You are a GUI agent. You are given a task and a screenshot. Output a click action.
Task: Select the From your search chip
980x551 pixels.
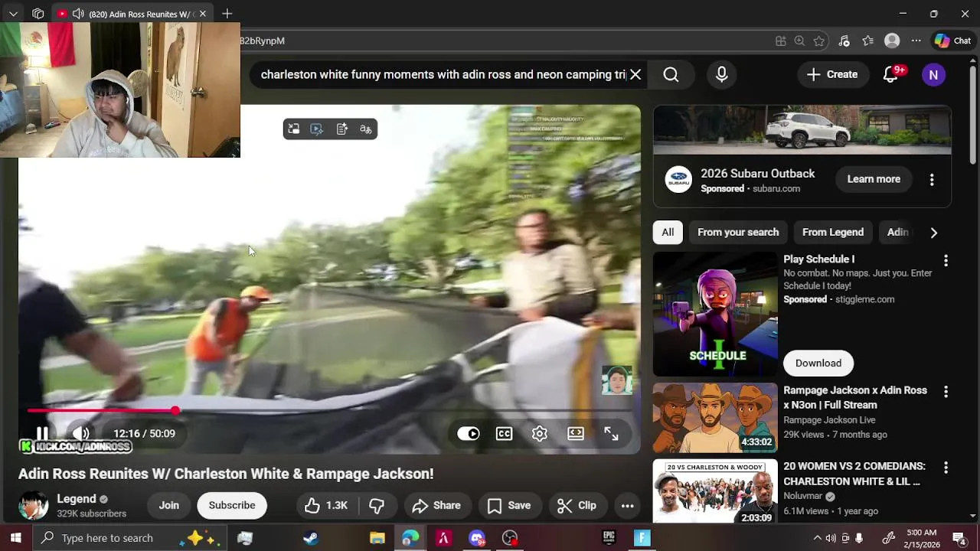tap(738, 232)
